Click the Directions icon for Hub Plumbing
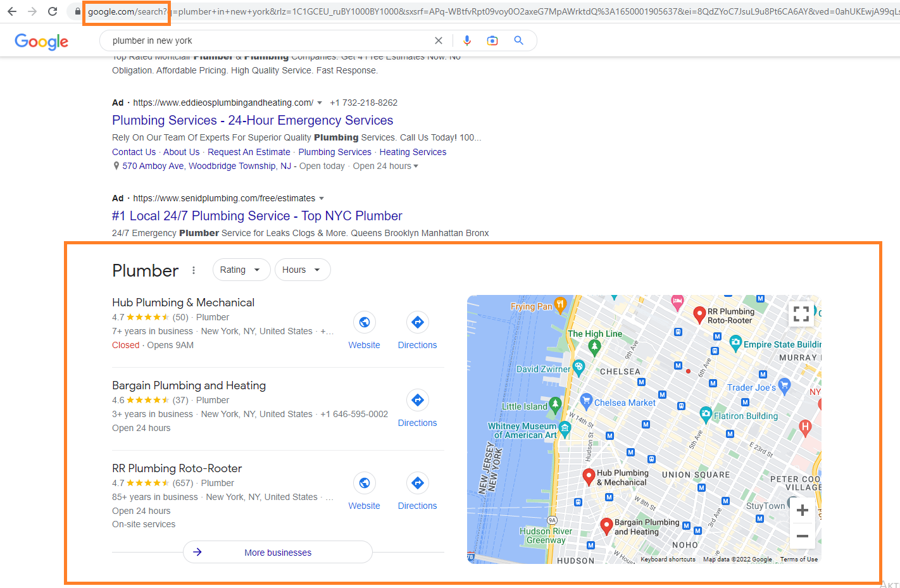 tap(418, 322)
